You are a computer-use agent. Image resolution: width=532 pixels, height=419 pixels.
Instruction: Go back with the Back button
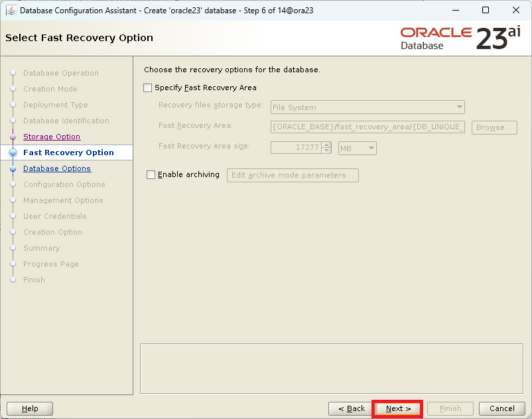coord(351,408)
